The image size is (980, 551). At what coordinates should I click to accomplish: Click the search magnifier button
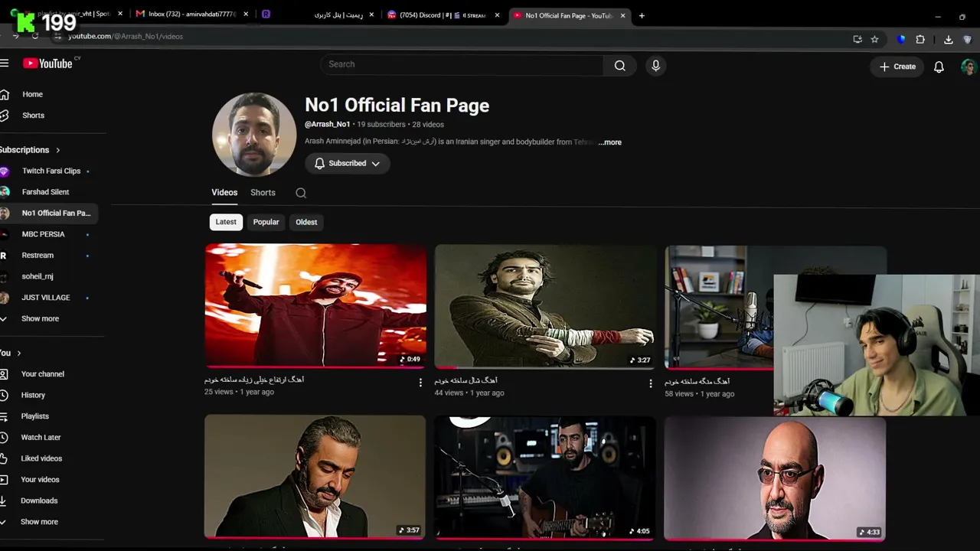pos(620,66)
